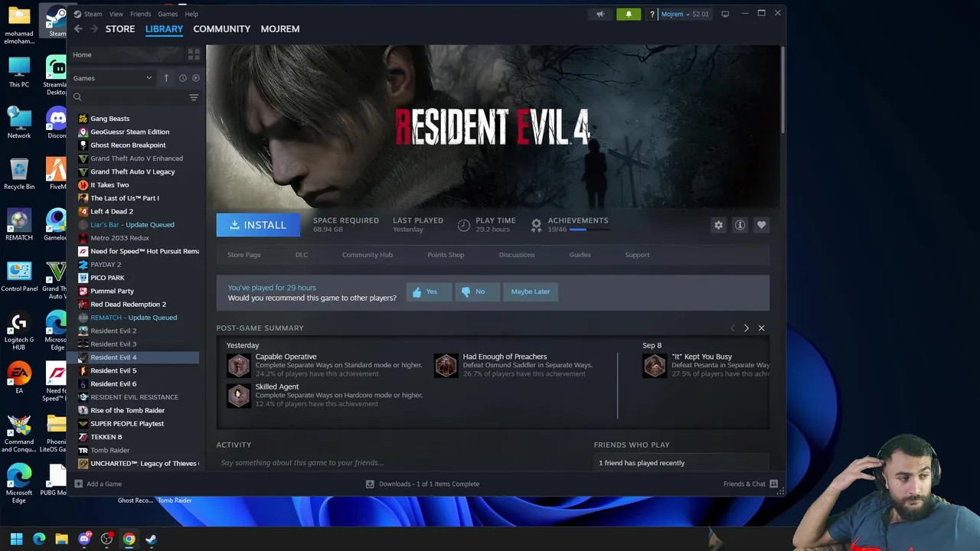980x551 pixels.
Task: Click the Add a Game plus icon
Action: tap(78, 484)
